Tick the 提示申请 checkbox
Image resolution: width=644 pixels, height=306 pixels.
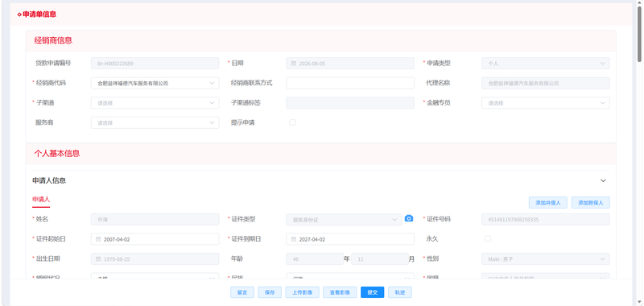292,122
